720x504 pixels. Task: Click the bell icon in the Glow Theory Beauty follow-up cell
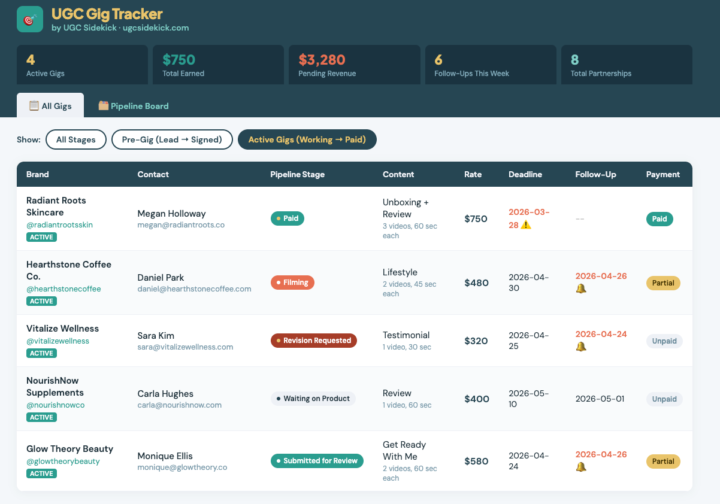click(581, 467)
